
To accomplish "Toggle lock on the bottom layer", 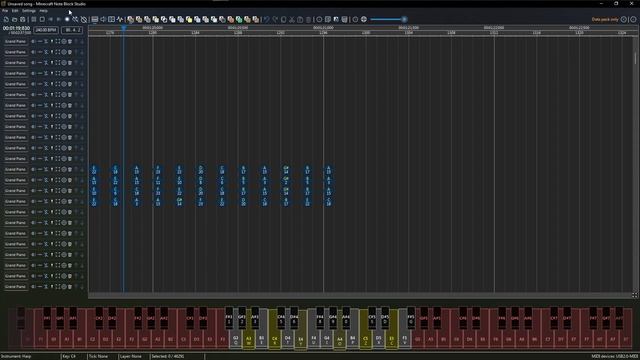I will point(46,287).
